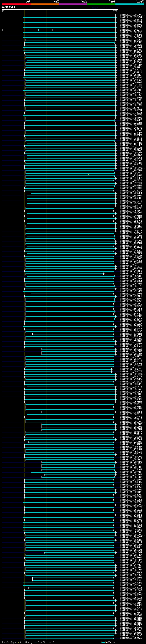Click the red 20% identity color segment
This screenshot has width=146, height=644.
point(16,4)
